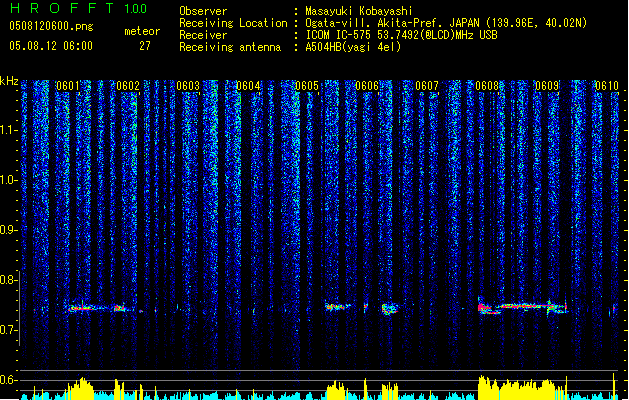
Task: Click the 0602 time marker
Action: pos(128,86)
